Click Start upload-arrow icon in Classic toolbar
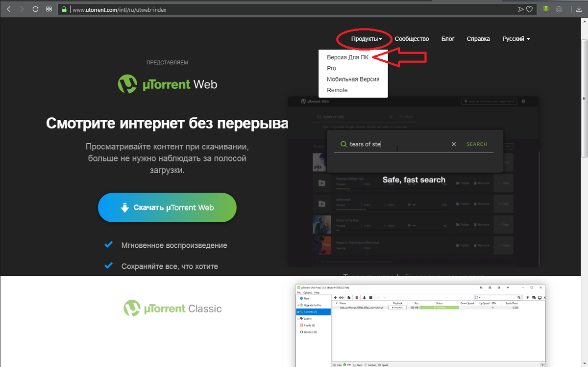588x367 pixels. tap(364, 298)
